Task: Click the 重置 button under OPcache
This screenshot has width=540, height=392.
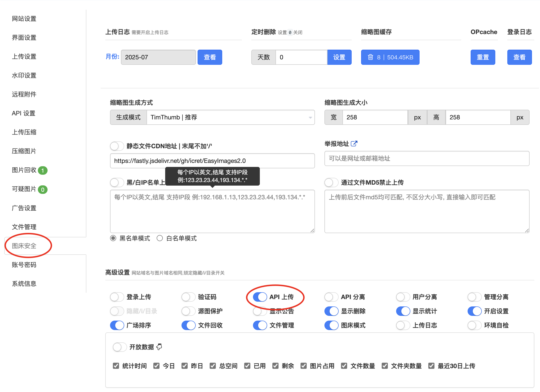Action: (483, 57)
